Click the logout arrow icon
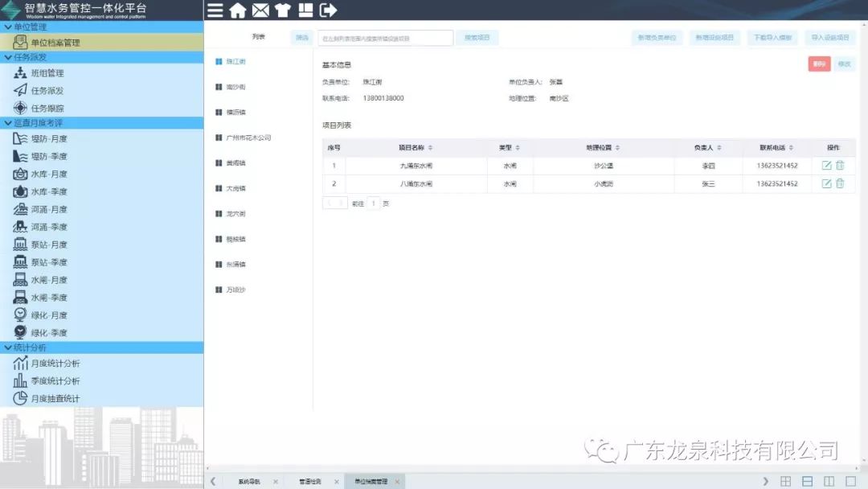The image size is (868, 489). click(x=328, y=10)
